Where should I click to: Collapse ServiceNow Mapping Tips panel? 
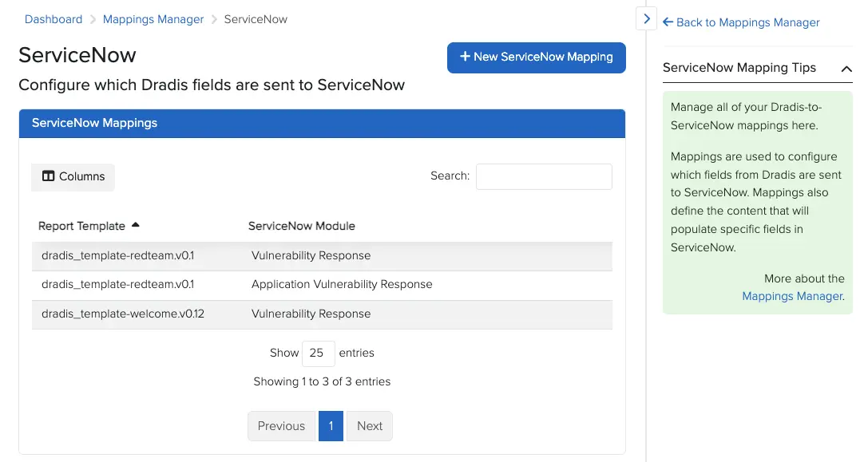pyautogui.click(x=846, y=69)
